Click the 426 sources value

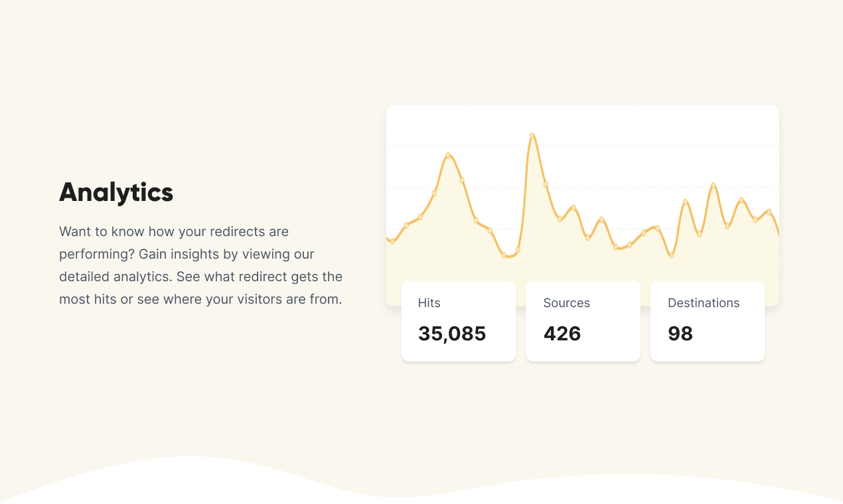point(562,334)
